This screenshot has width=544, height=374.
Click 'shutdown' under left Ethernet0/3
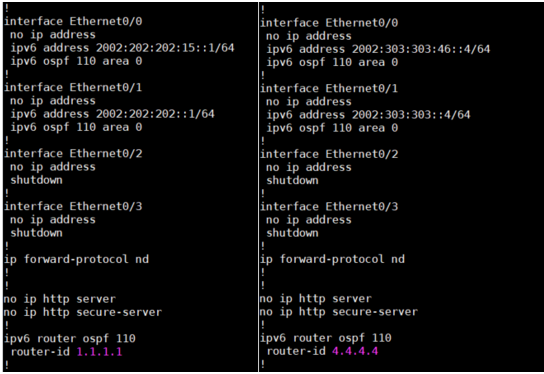(x=37, y=233)
